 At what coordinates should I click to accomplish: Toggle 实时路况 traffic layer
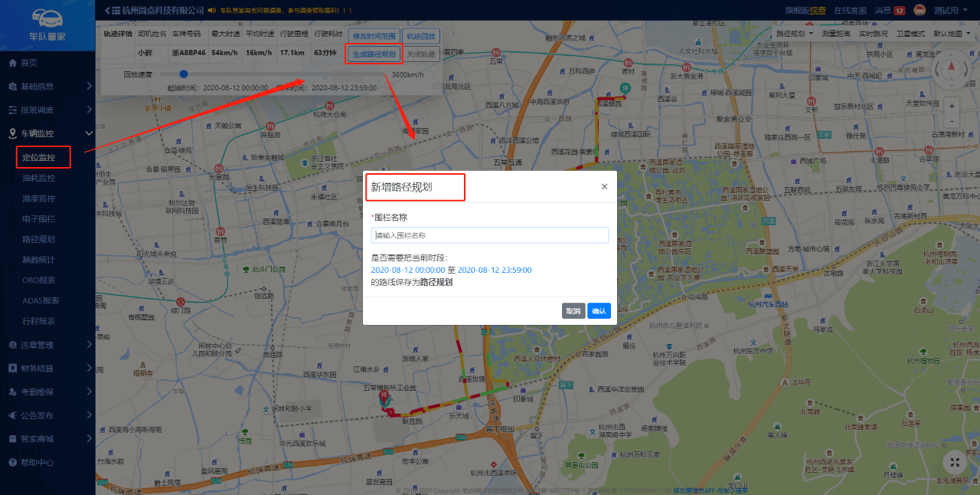(873, 34)
